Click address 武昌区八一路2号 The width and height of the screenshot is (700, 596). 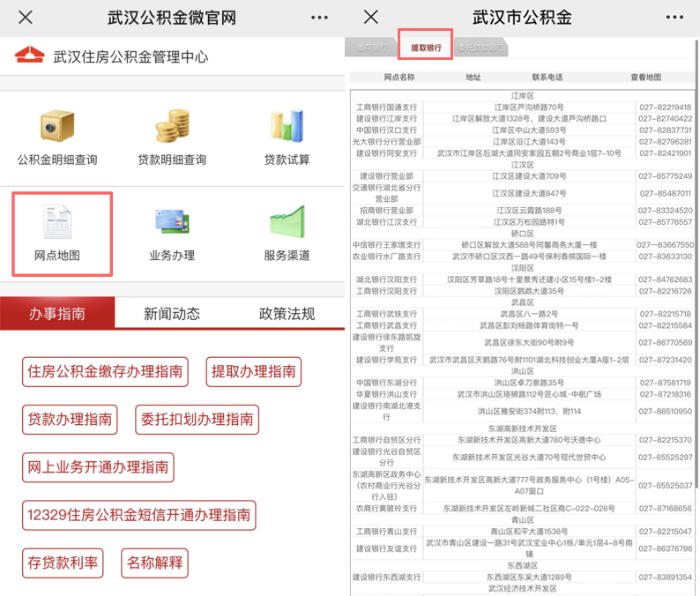point(529,314)
